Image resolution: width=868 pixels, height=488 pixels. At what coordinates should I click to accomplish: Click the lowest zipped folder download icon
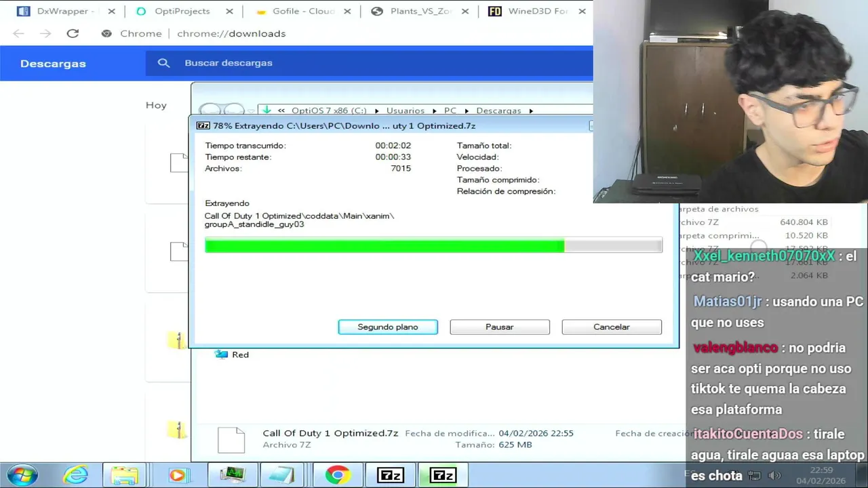tap(178, 429)
